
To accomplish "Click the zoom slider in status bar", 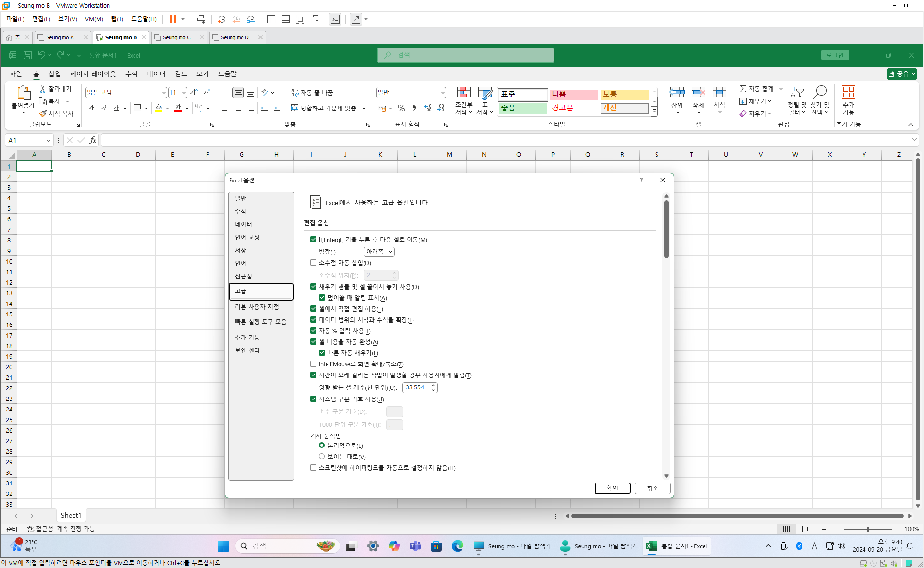I will (868, 529).
